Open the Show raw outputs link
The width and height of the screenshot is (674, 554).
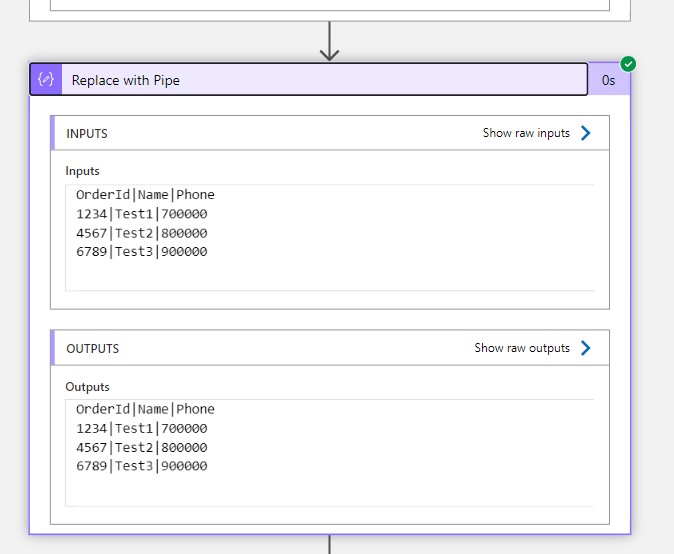[x=522, y=348]
